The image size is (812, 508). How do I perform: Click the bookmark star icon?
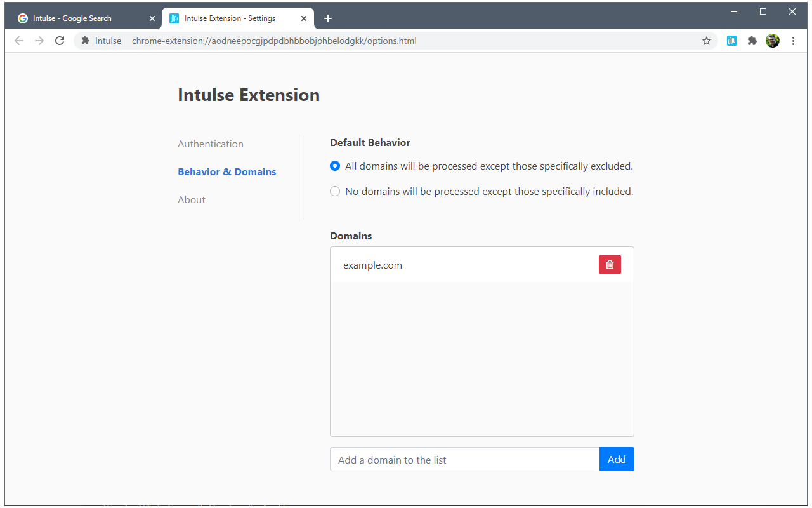707,40
